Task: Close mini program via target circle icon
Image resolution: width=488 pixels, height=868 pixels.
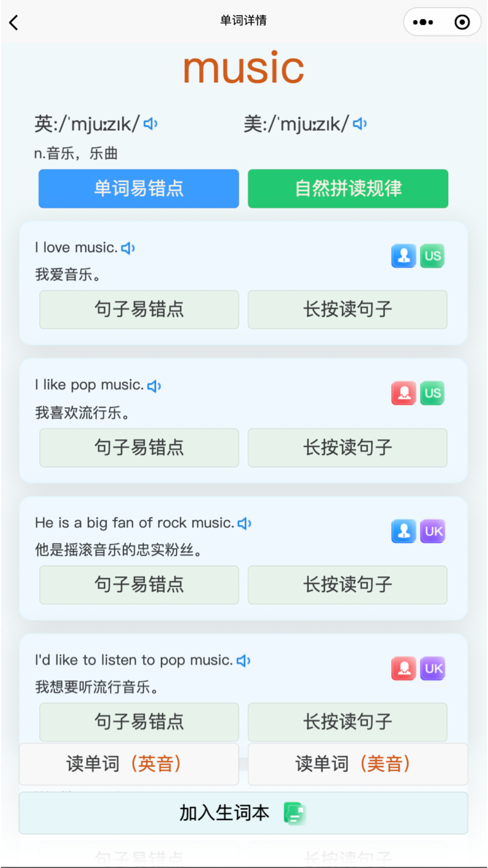Action: 462,22
